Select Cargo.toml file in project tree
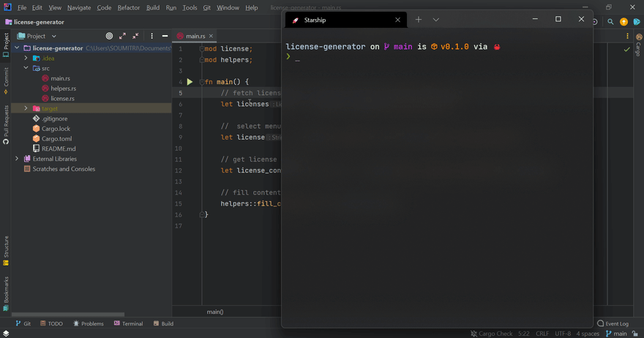644x338 pixels. pyautogui.click(x=56, y=138)
